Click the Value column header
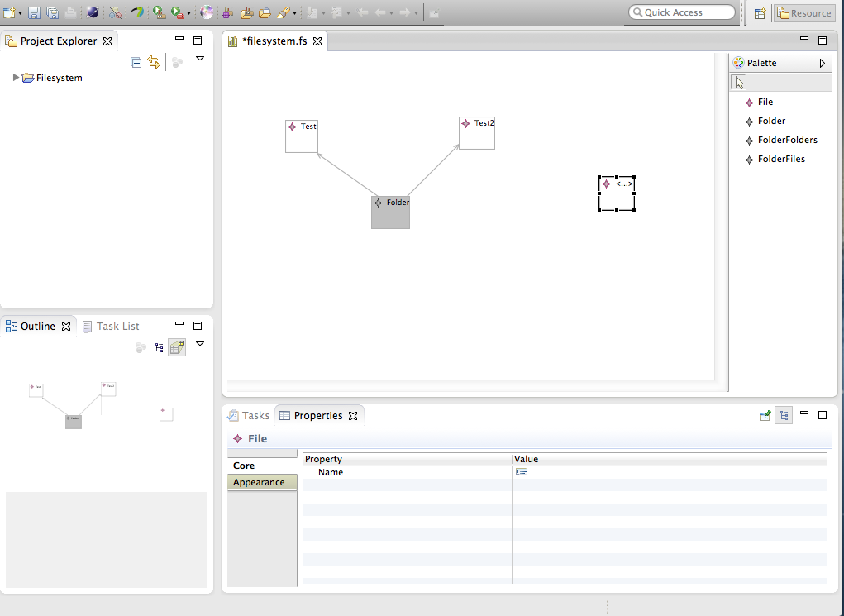The height and width of the screenshot is (616, 844). (x=667, y=459)
